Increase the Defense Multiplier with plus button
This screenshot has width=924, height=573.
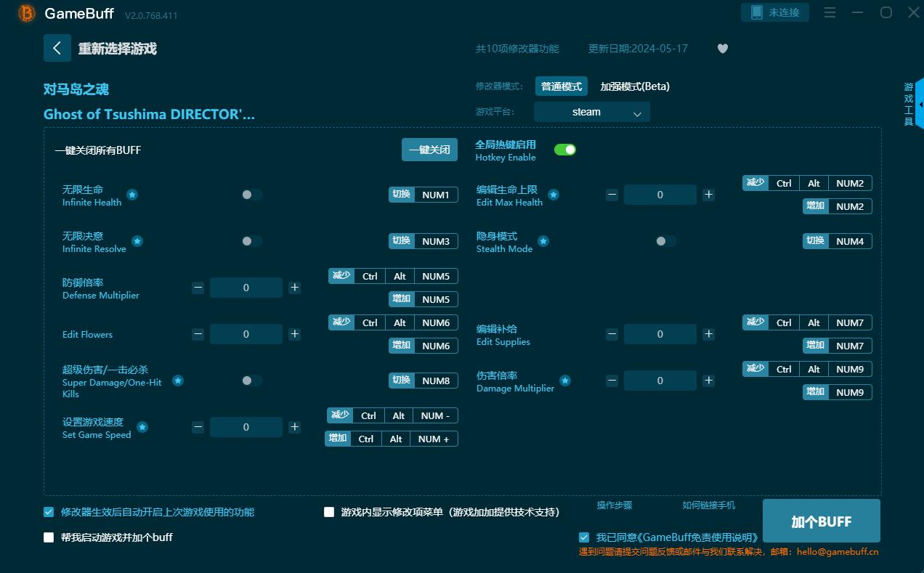click(294, 288)
